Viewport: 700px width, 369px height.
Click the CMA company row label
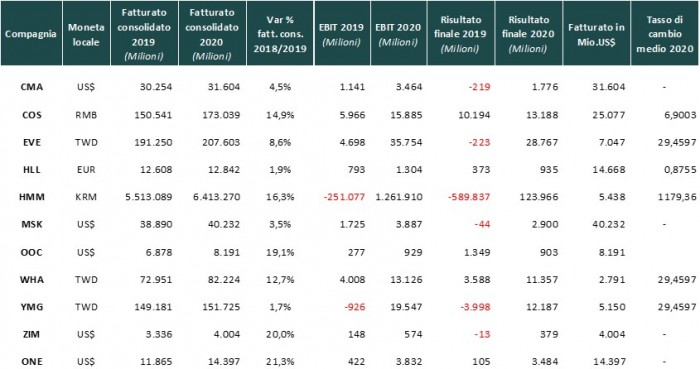[x=32, y=87]
